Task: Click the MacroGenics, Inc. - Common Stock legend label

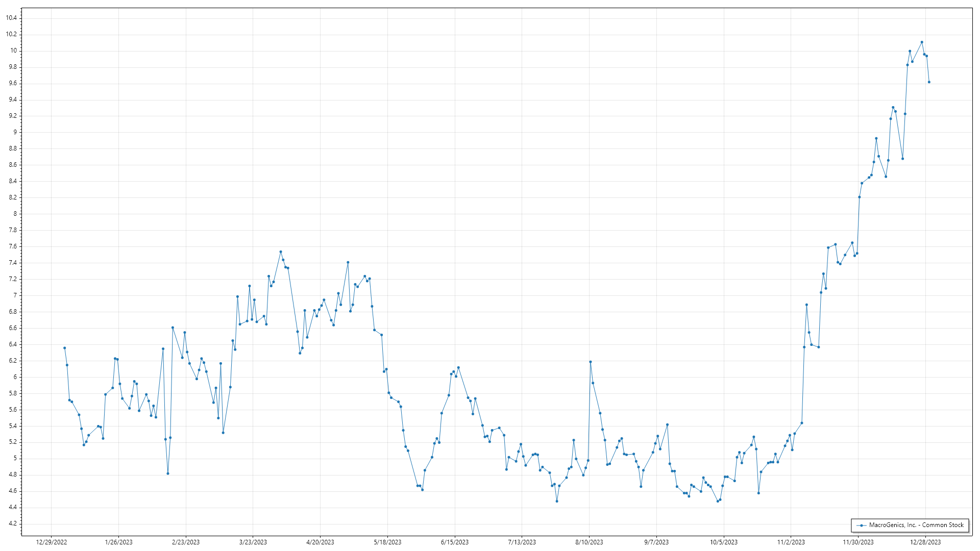Action: (917, 525)
